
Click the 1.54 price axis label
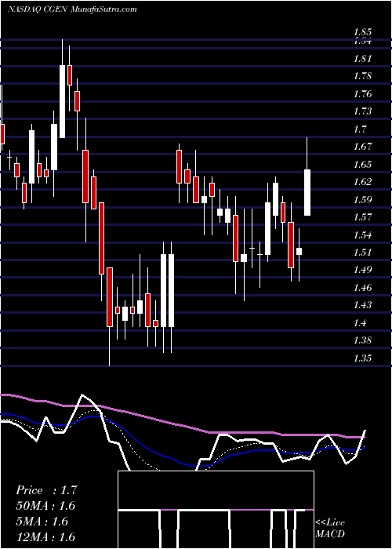(x=363, y=235)
